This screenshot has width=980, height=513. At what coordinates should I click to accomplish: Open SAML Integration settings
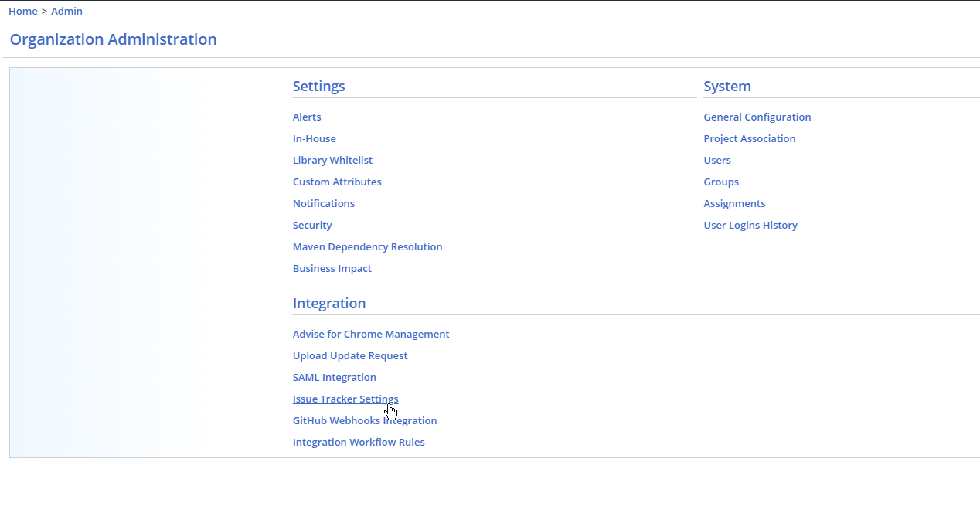(x=334, y=378)
